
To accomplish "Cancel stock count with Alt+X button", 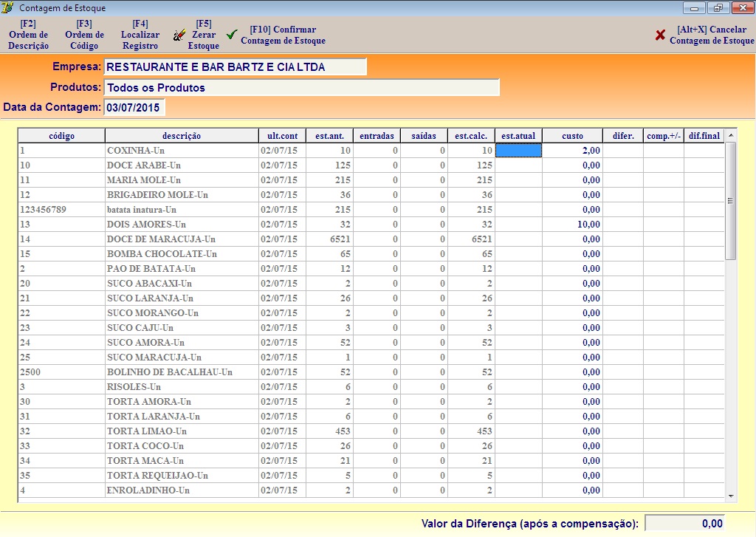I will pos(712,35).
